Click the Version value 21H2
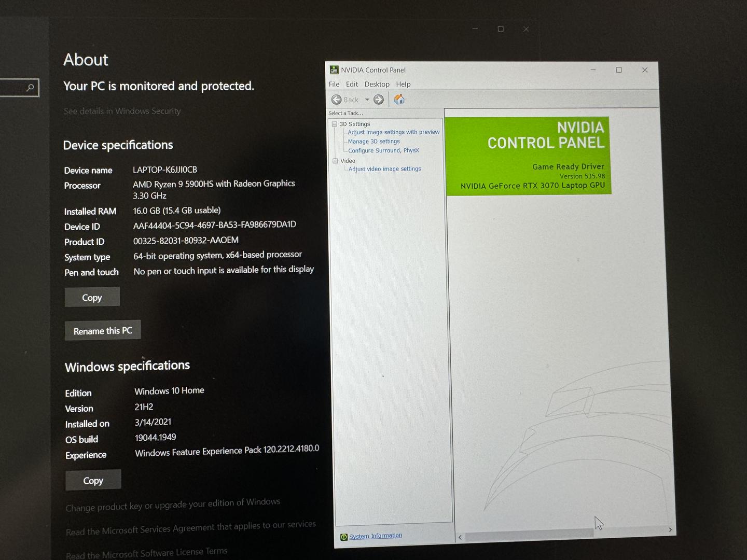 (x=144, y=407)
